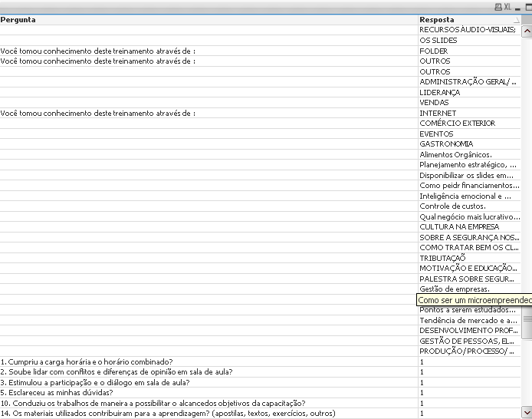Select the LIDERANÇA response cell
The height and width of the screenshot is (419, 532).
(x=469, y=92)
